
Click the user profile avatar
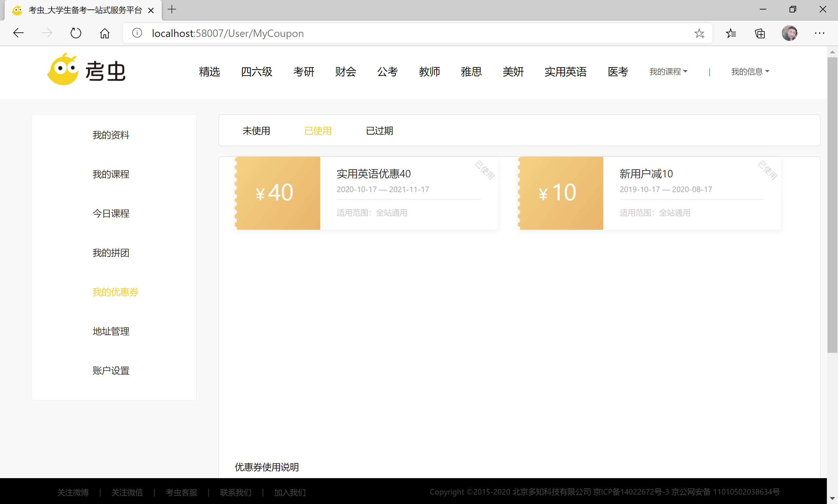789,33
